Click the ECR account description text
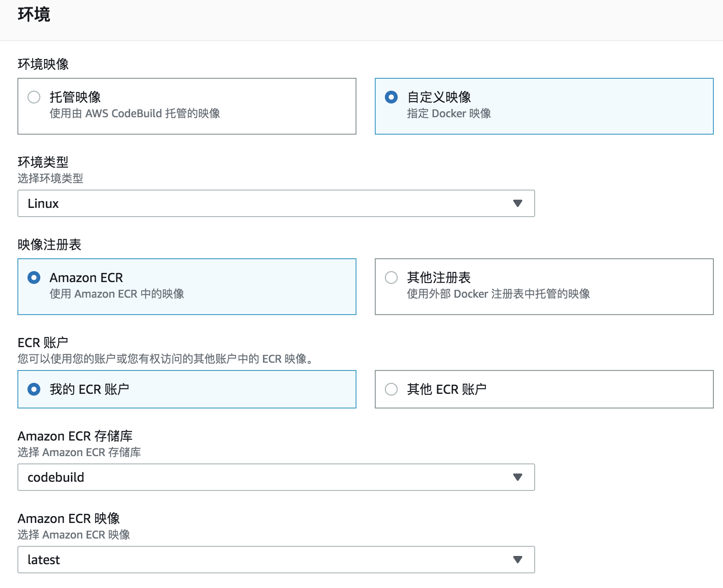The image size is (723, 588). click(166, 359)
